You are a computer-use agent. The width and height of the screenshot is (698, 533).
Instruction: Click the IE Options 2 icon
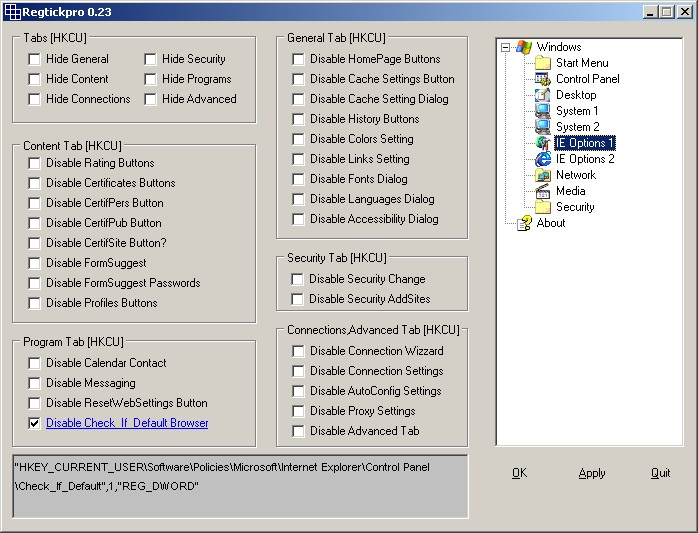click(543, 159)
